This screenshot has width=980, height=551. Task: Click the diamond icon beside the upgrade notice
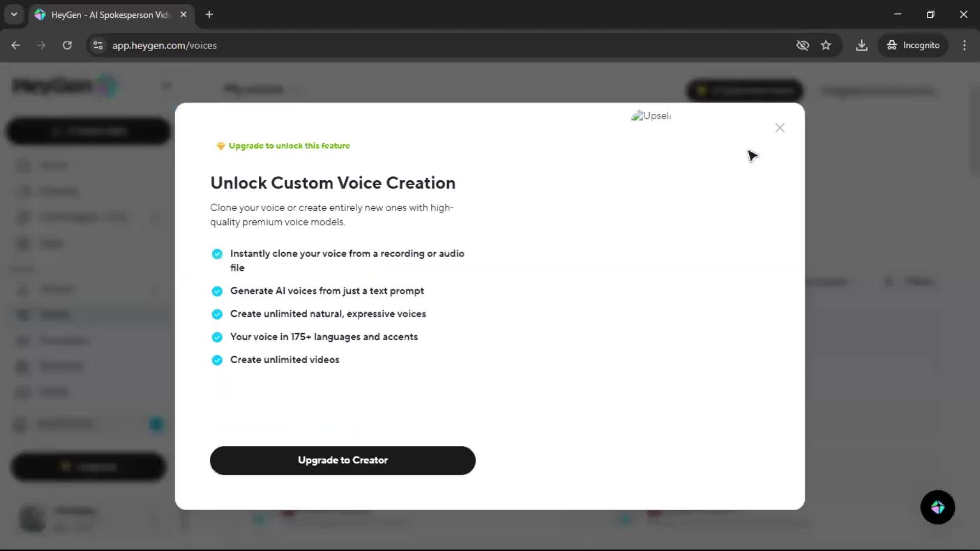(220, 146)
